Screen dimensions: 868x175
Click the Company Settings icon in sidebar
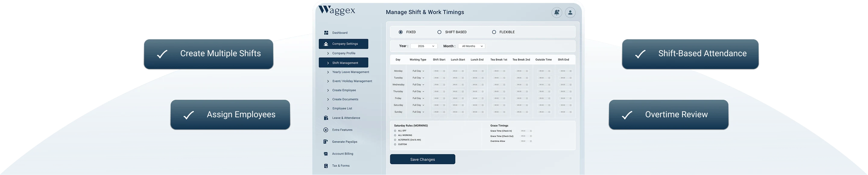pos(326,44)
